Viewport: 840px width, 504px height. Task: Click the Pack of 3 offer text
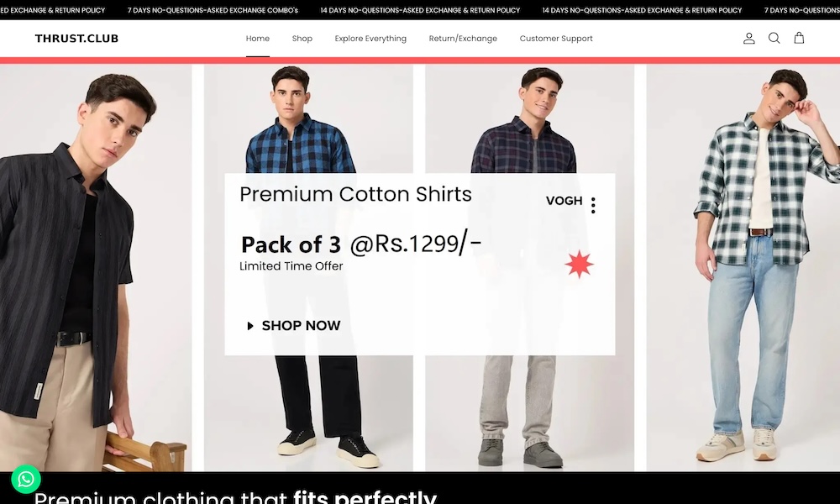coord(291,244)
